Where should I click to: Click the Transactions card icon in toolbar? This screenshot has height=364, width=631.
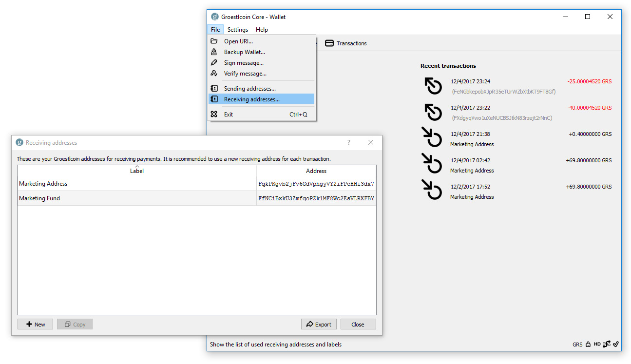[x=329, y=43]
